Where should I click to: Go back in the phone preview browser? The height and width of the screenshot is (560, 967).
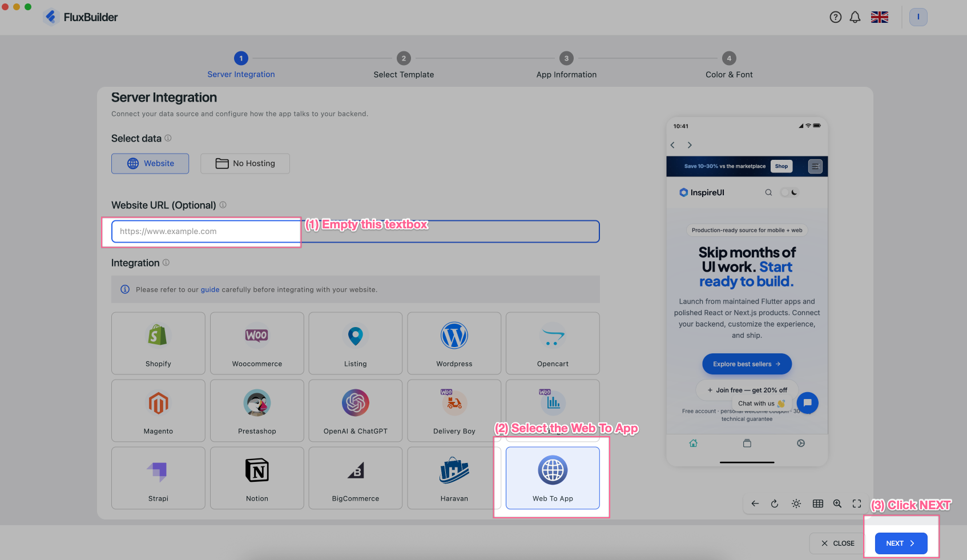[x=673, y=145]
